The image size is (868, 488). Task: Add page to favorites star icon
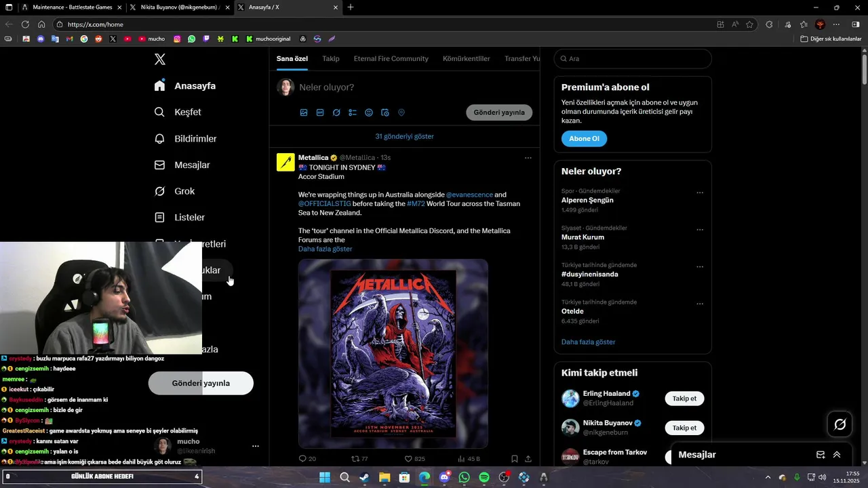coord(749,24)
